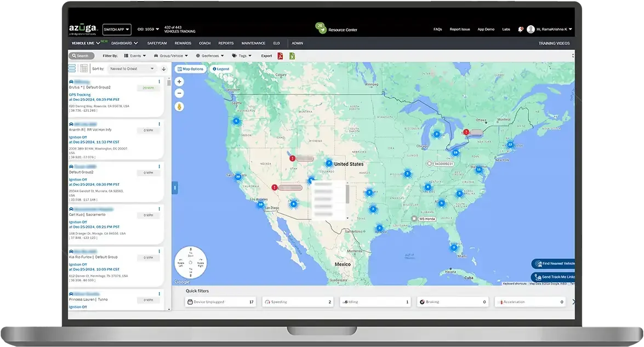The height and width of the screenshot is (347, 644).
Task: Open user profile avatar
Action: coord(531,29)
